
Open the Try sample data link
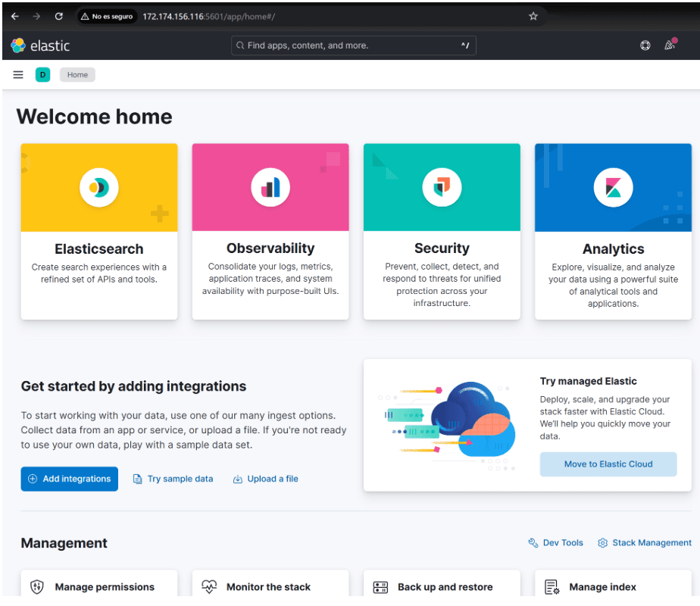pyautogui.click(x=173, y=479)
